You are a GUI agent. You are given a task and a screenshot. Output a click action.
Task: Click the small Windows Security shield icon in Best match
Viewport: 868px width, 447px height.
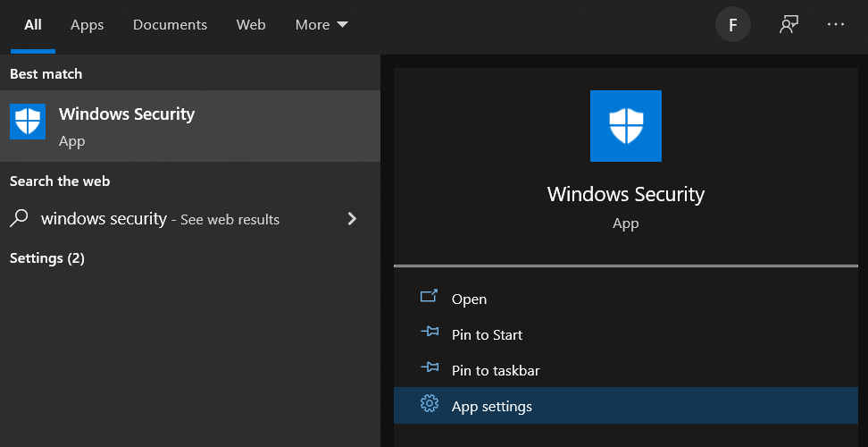pos(28,122)
